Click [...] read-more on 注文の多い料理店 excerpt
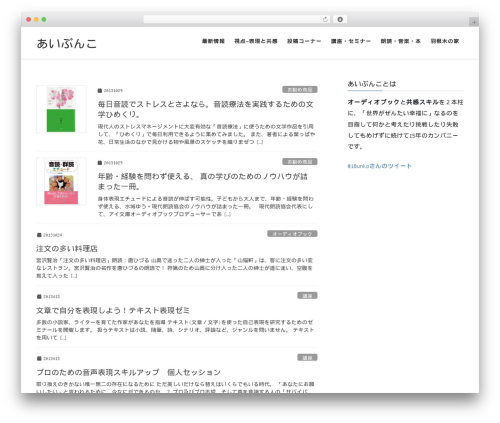 point(74,276)
